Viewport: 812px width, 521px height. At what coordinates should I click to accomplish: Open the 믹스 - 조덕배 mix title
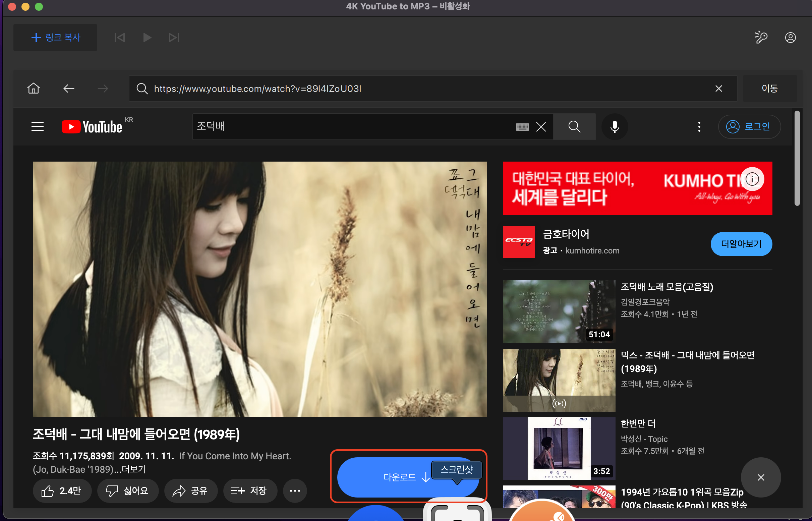[x=688, y=362]
